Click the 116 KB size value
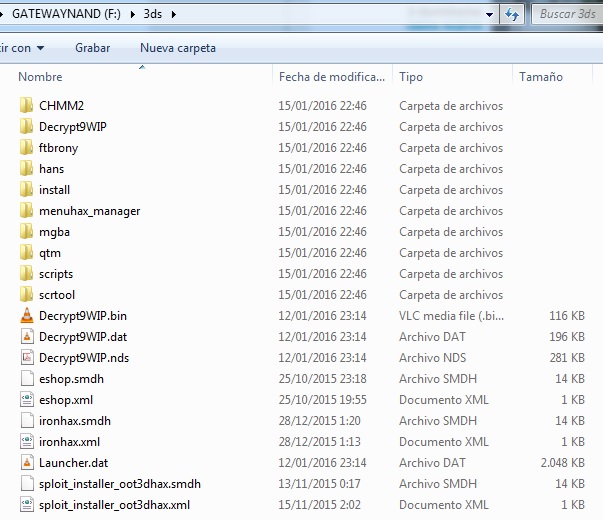This screenshot has width=603, height=520. [x=567, y=316]
